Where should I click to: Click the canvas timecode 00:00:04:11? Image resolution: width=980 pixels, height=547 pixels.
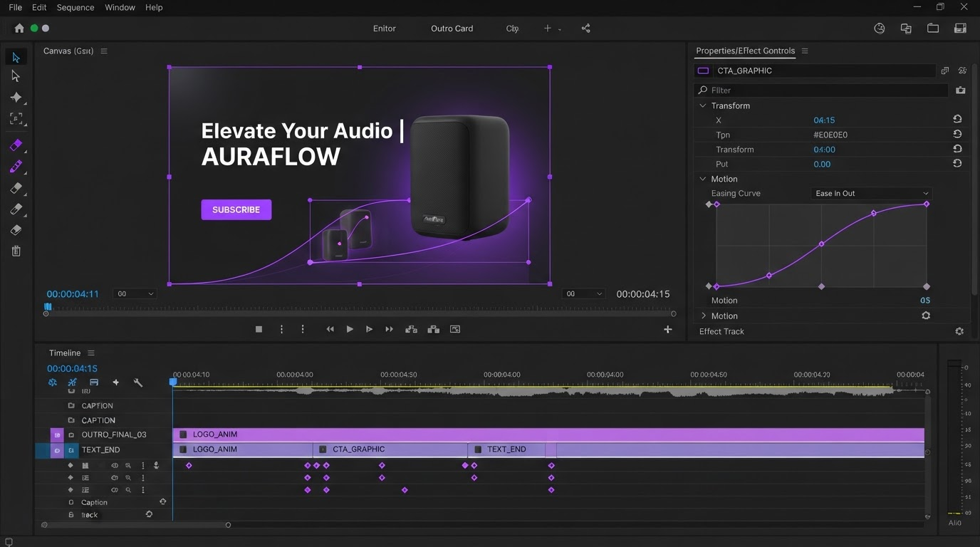point(73,293)
